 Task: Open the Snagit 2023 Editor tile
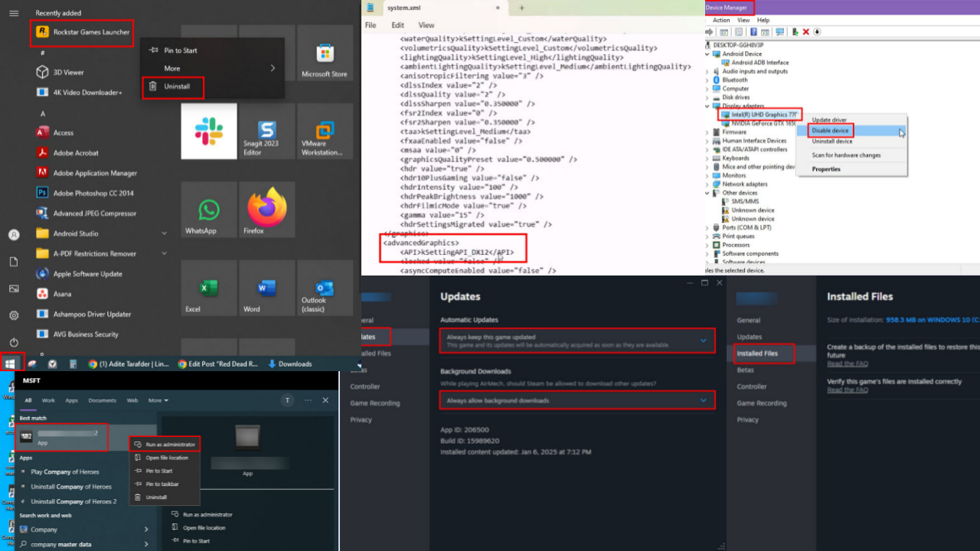pos(266,132)
